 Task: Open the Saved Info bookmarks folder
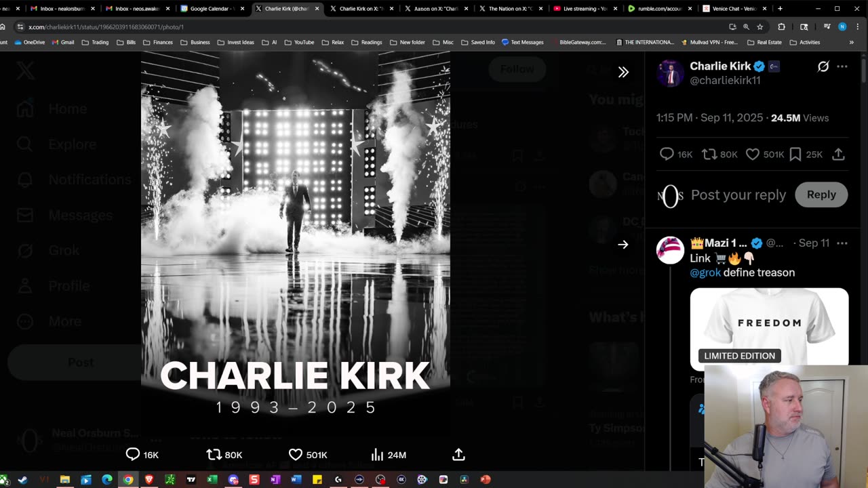tap(477, 42)
